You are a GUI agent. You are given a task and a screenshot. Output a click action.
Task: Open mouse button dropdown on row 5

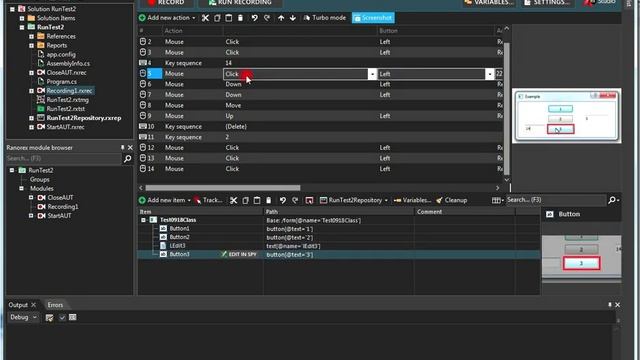(x=489, y=74)
